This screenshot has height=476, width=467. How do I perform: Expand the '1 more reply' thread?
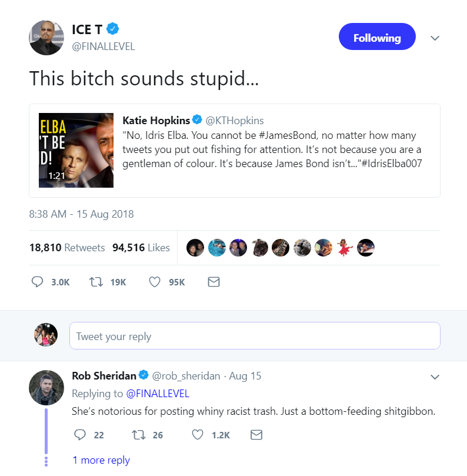101,460
